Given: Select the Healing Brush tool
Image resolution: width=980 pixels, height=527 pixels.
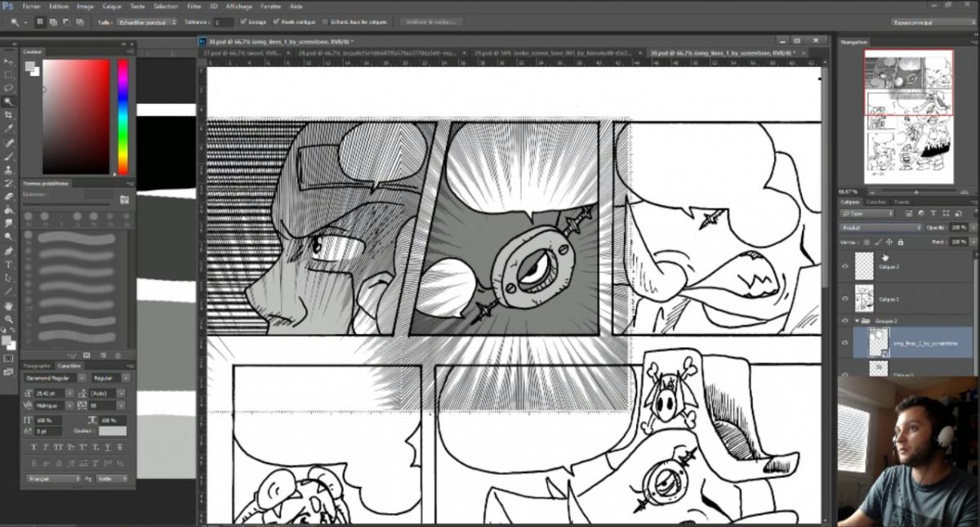Looking at the screenshot, I should pos(9,143).
